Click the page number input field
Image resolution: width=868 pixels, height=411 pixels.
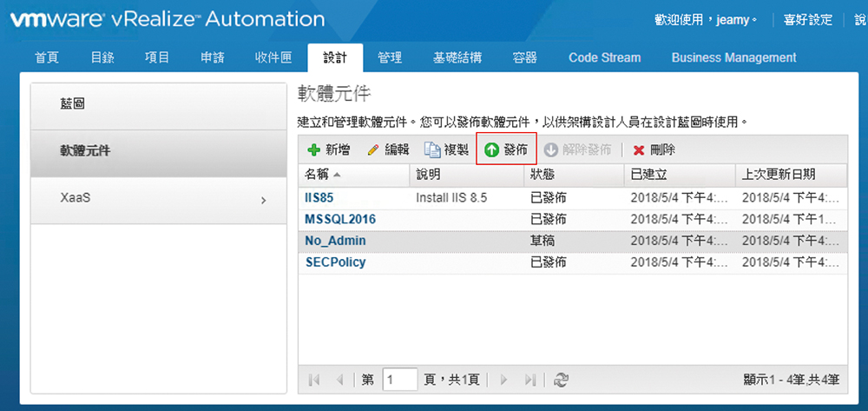[399, 380]
